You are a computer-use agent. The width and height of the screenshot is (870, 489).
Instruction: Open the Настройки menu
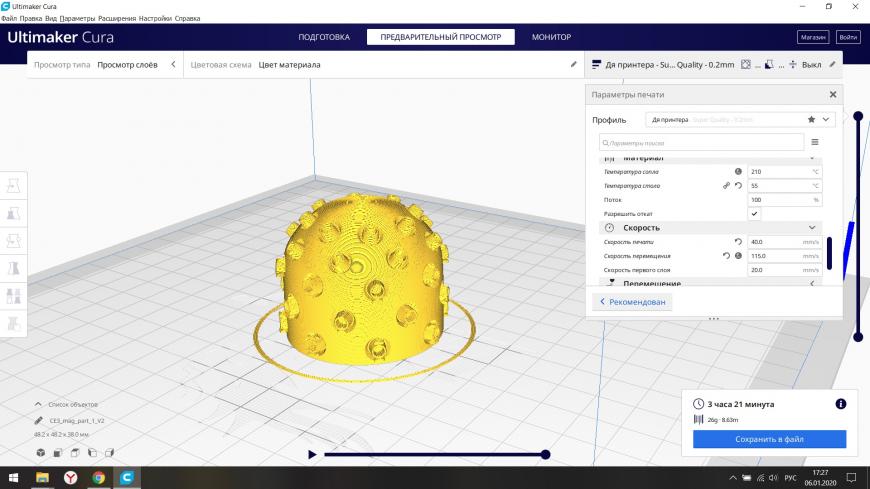tap(155, 18)
